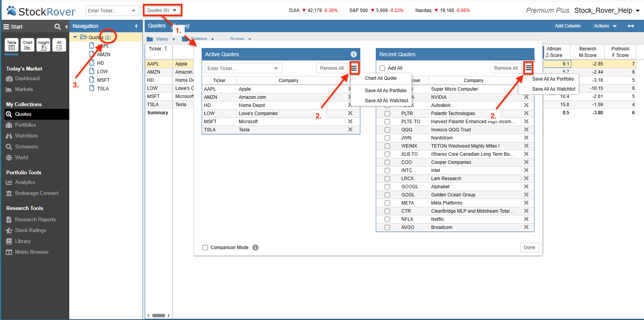The image size is (644, 320).
Task: Open the Table view icon
Action: point(12,45)
